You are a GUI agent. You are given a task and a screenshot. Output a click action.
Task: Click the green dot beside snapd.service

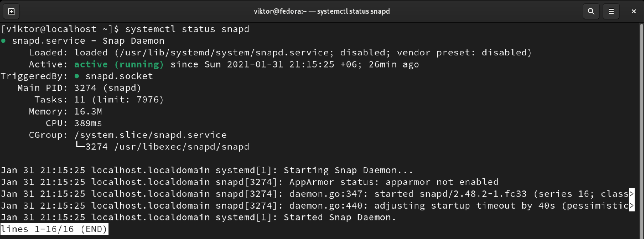pos(3,41)
